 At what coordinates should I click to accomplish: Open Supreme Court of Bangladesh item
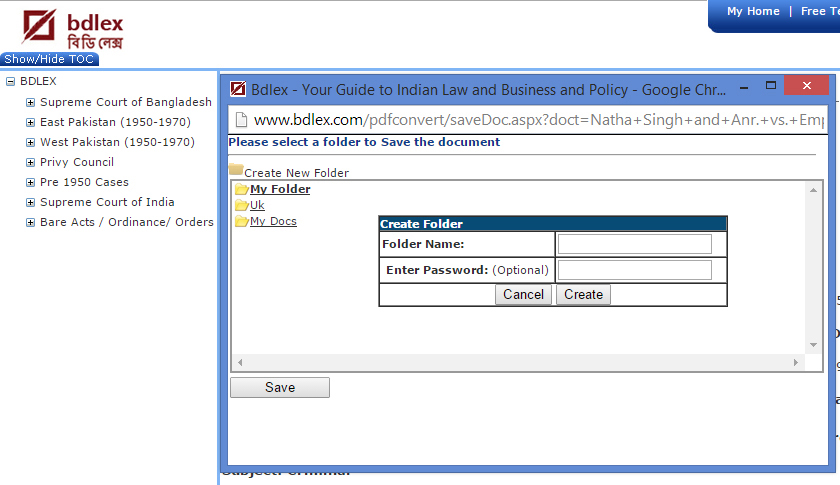pos(126,102)
